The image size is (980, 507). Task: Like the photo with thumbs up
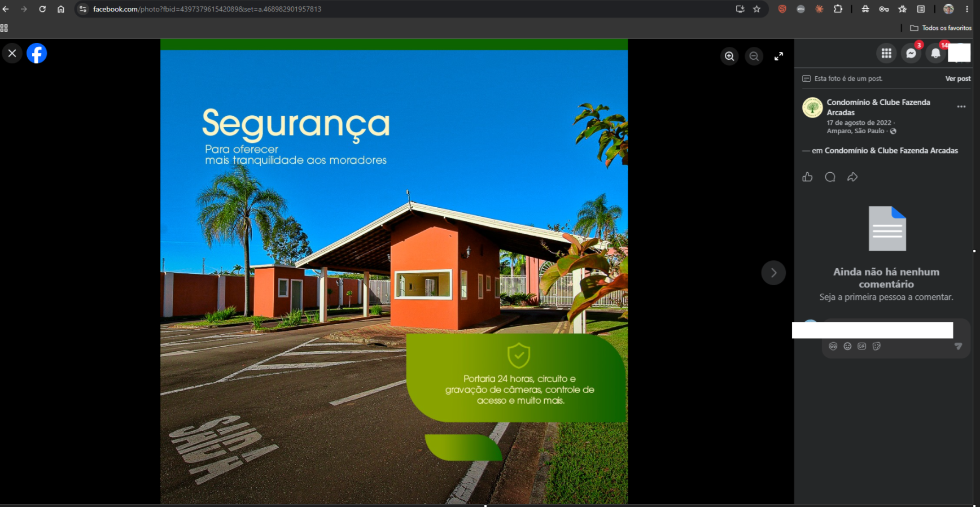click(807, 177)
